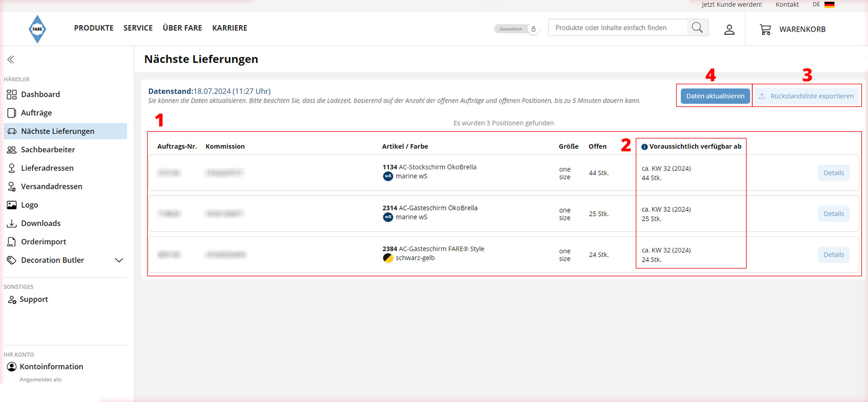Open Lieferadressen sidebar entry
The height and width of the screenshot is (402, 868).
[x=65, y=168]
